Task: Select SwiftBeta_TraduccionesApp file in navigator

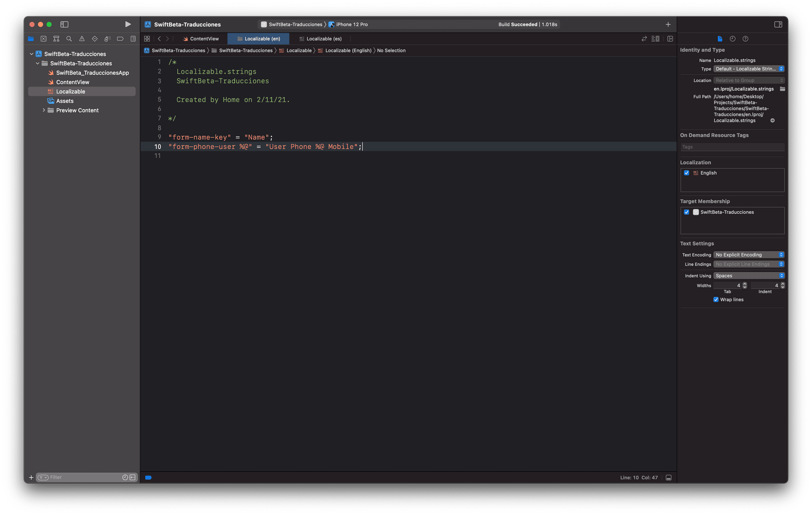Action: click(x=89, y=73)
